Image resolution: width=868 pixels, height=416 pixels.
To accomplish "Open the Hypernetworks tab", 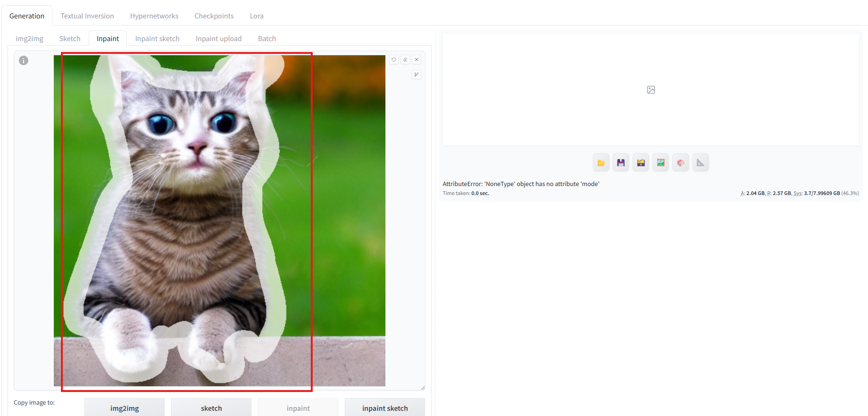I will 154,16.
